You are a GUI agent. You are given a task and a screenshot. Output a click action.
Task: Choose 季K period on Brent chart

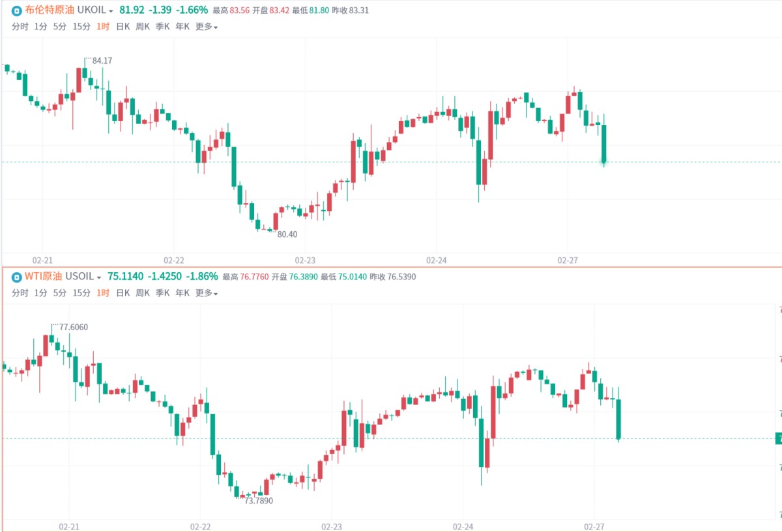point(162,27)
